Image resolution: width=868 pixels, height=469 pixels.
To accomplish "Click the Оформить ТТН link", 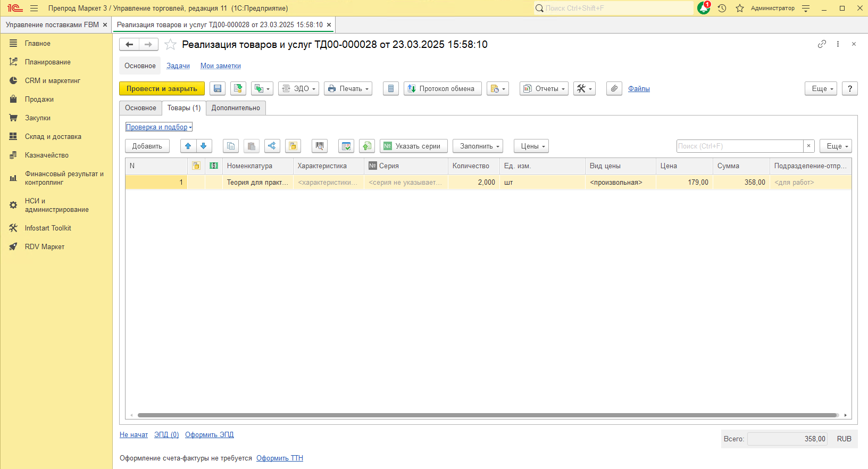I will [x=280, y=458].
